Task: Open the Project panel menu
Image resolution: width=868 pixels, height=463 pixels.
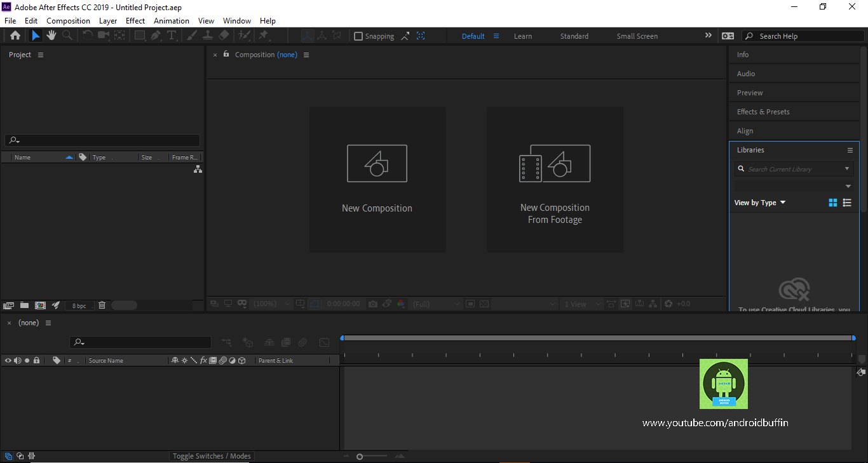Action: tap(41, 55)
